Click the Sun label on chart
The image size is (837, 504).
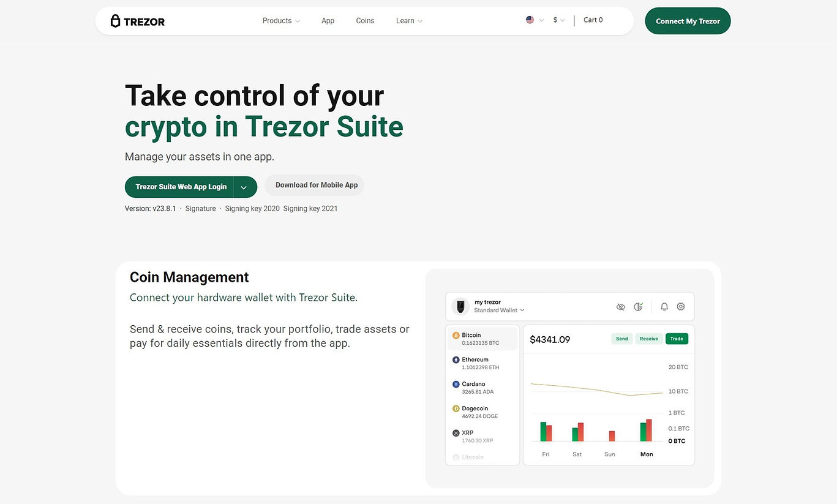coord(609,454)
